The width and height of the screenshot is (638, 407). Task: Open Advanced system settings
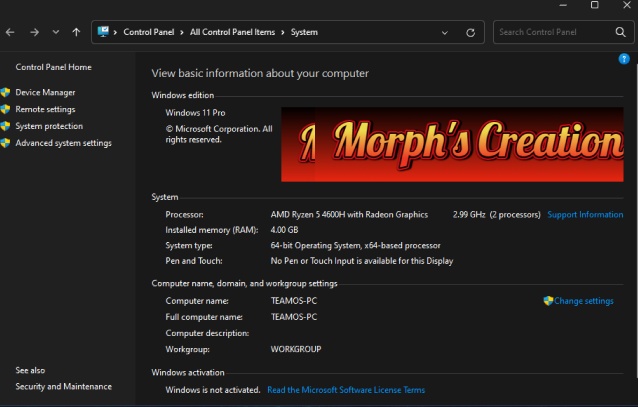pos(63,143)
